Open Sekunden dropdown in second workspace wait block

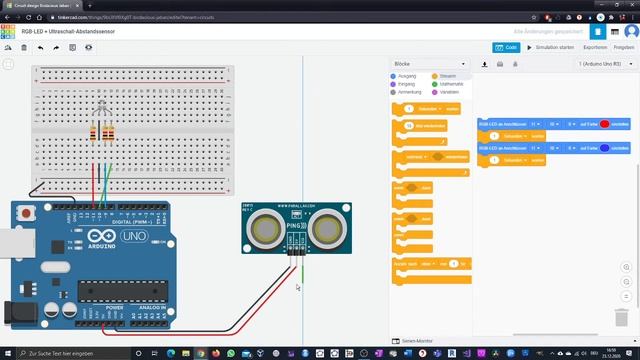coord(515,160)
